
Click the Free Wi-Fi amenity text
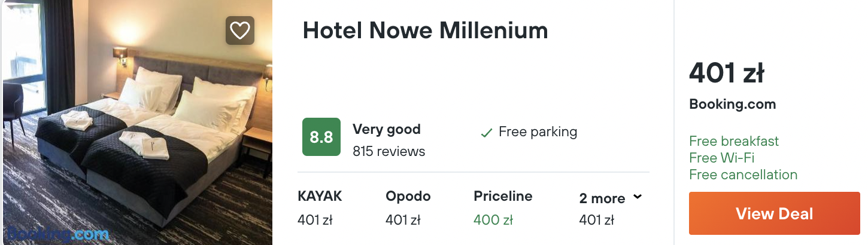[x=721, y=158]
